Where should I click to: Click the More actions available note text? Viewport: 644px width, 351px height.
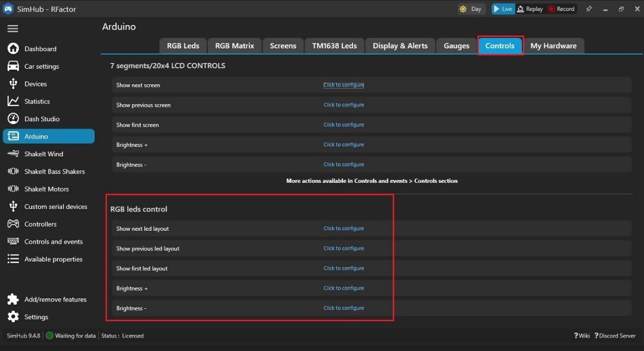372,181
